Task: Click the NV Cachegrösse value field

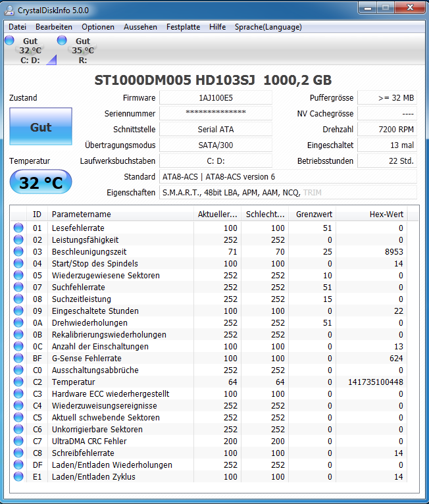Action: [388, 113]
